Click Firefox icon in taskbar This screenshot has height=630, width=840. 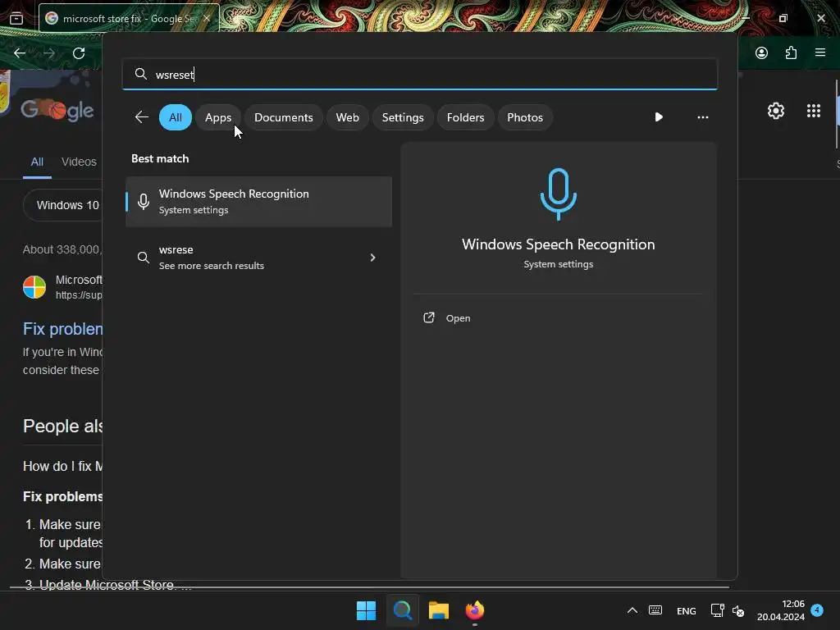pyautogui.click(x=475, y=610)
